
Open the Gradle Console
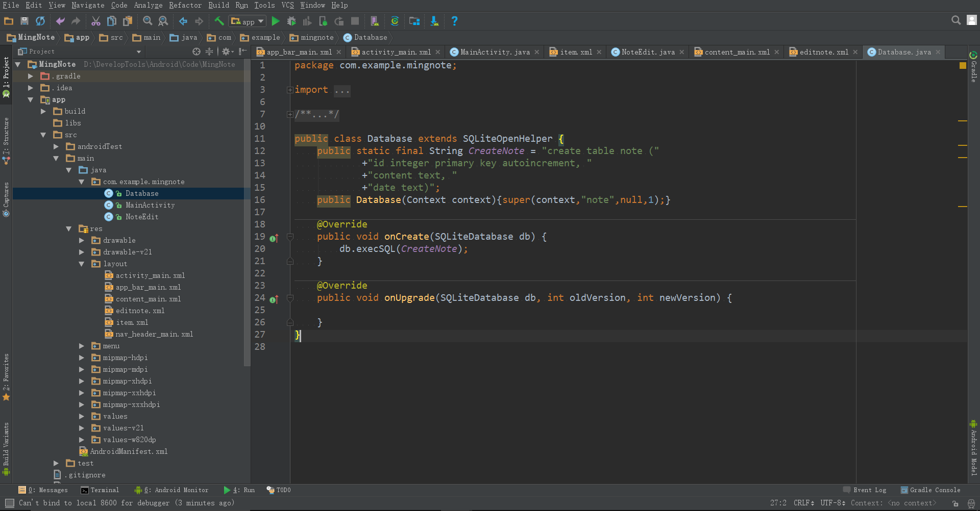pos(930,490)
